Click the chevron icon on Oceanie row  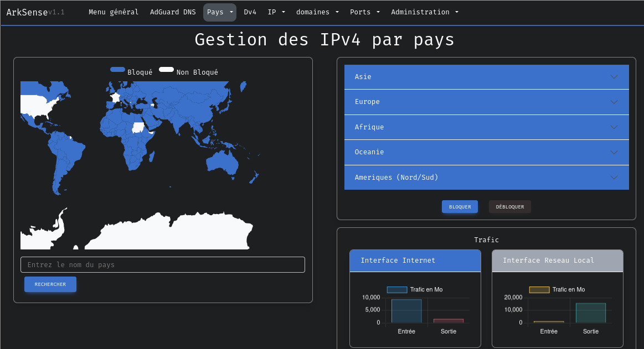614,152
